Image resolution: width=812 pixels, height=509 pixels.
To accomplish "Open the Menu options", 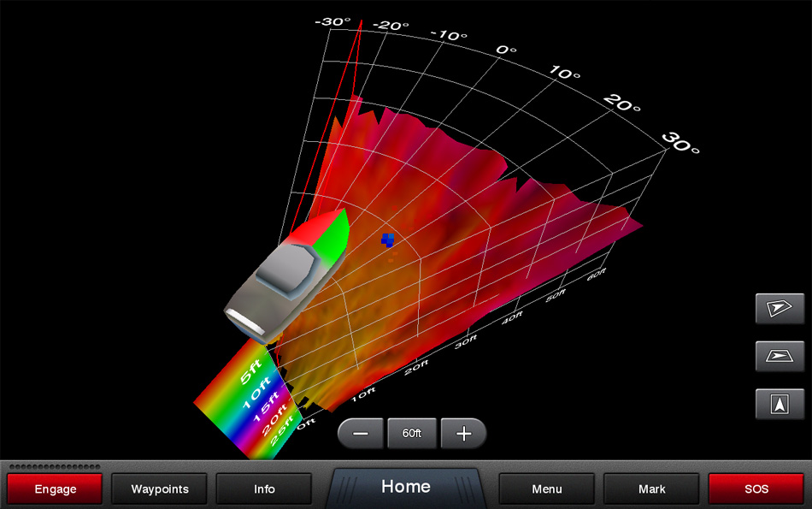I will tap(547, 489).
